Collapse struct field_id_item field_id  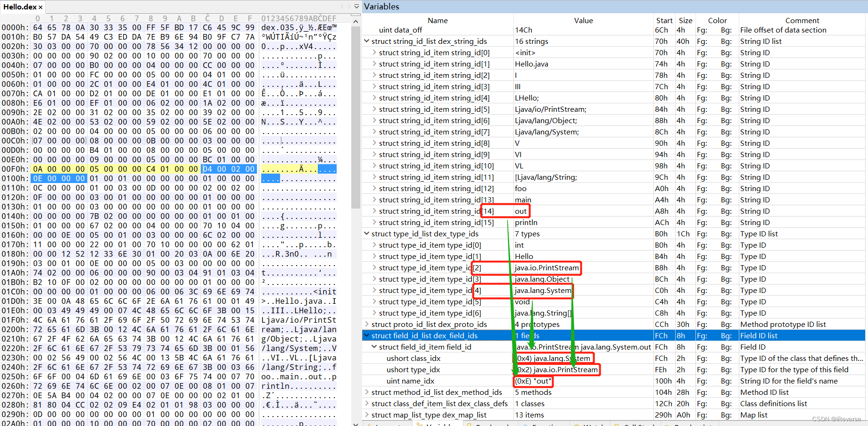[374, 347]
